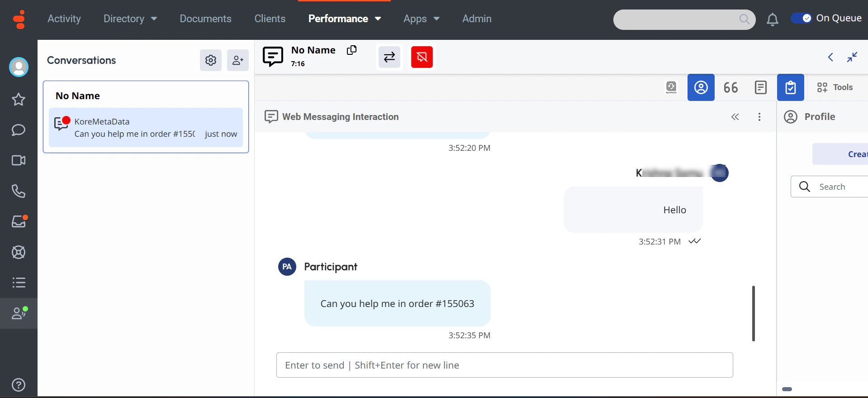This screenshot has height=398, width=868.
Task: Select the KoreMetaData conversation entry
Action: pos(146,128)
